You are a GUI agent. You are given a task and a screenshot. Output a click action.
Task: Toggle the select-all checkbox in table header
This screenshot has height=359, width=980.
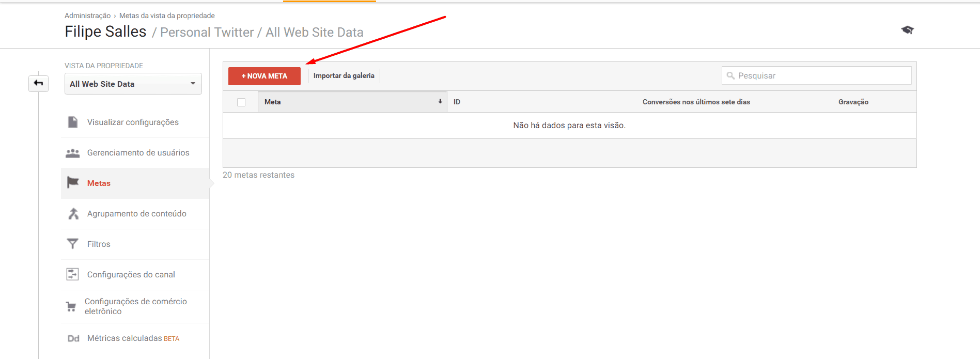[x=241, y=102]
